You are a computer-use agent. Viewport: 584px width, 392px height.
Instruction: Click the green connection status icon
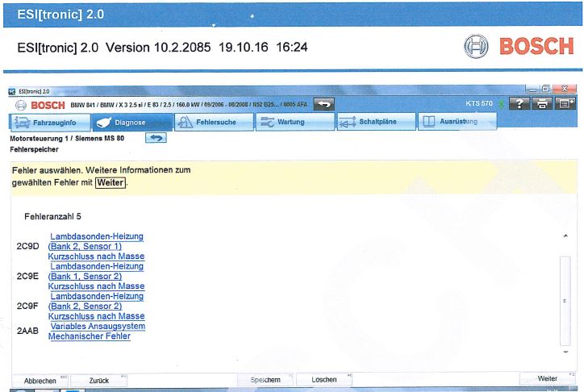[x=501, y=104]
